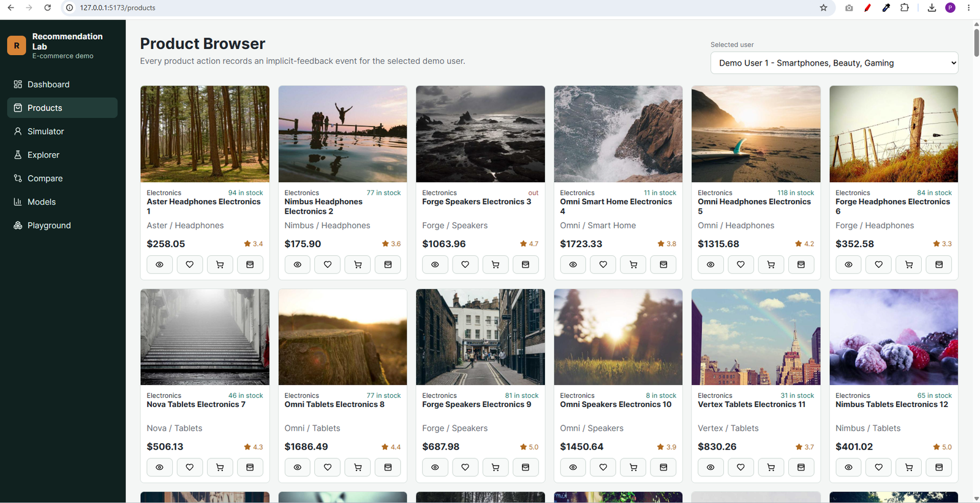Like Aster Headphones Electronics 1 with heart icon

[190, 264]
